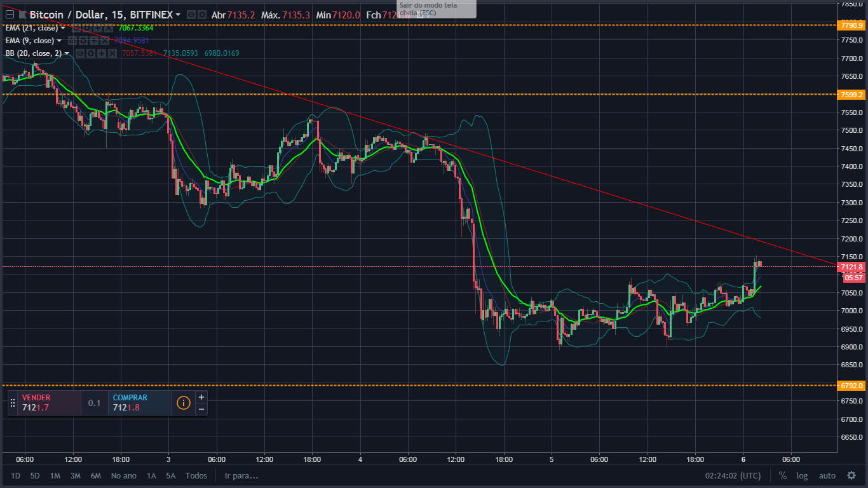
Task: Collapse the chart legend with minus box icon
Action: (10, 15)
